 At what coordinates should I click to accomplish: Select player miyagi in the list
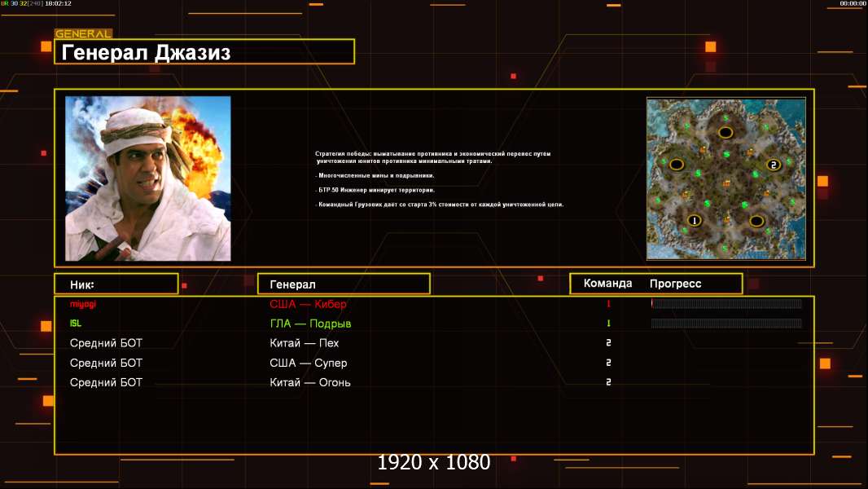83,304
